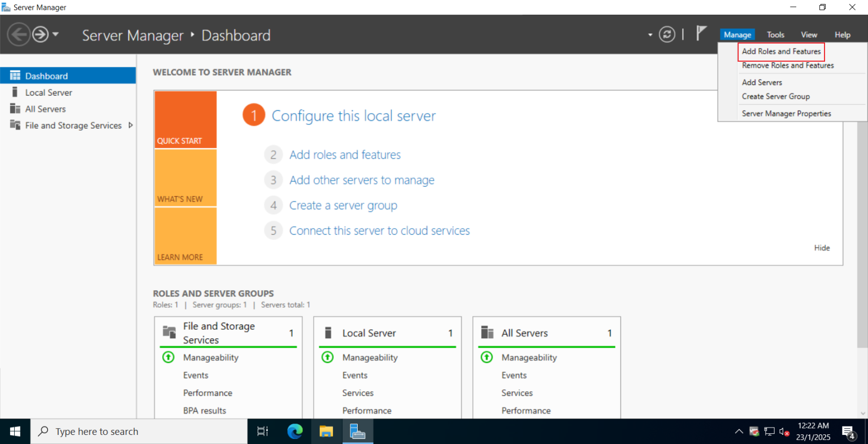Hide the welcome tile
Viewport: 868px width, 444px height.
(x=822, y=248)
